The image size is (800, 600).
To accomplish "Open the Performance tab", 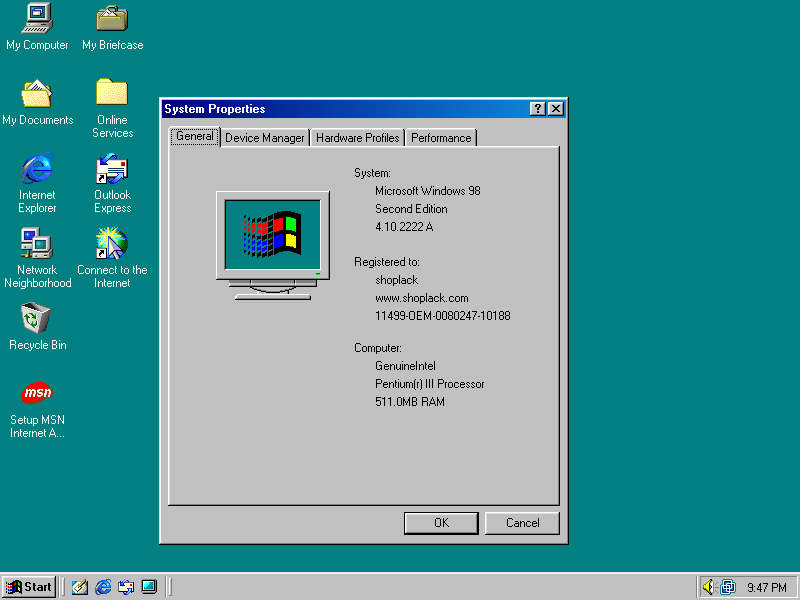I will (441, 138).
